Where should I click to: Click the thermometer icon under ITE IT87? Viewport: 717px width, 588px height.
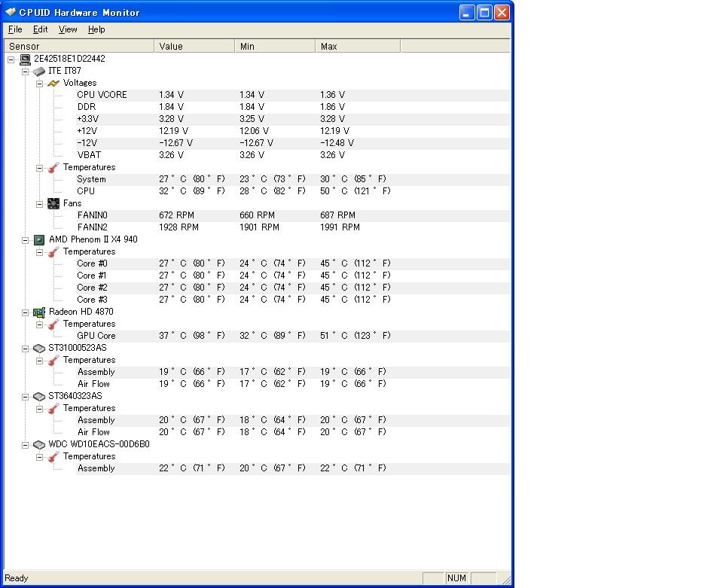pyautogui.click(x=53, y=167)
